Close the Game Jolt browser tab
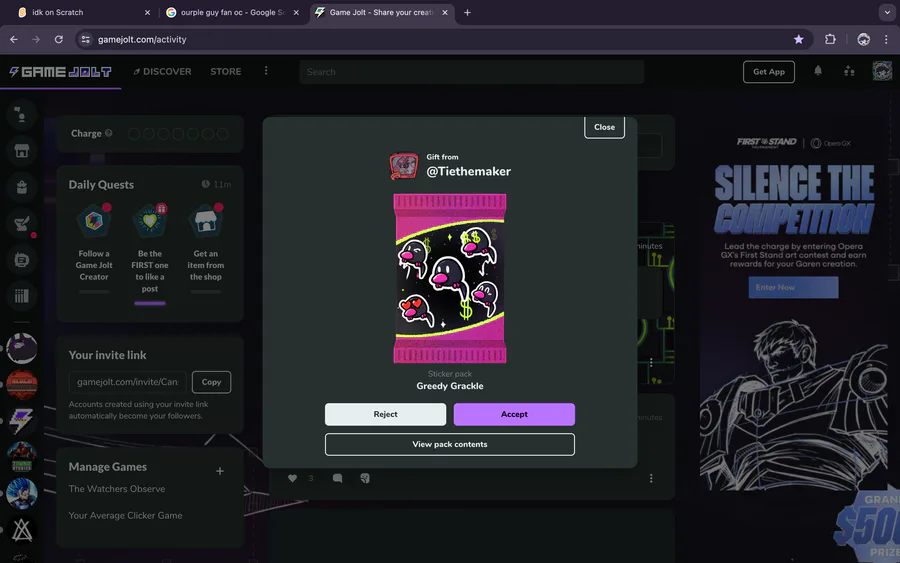The height and width of the screenshot is (563, 900). pyautogui.click(x=445, y=12)
